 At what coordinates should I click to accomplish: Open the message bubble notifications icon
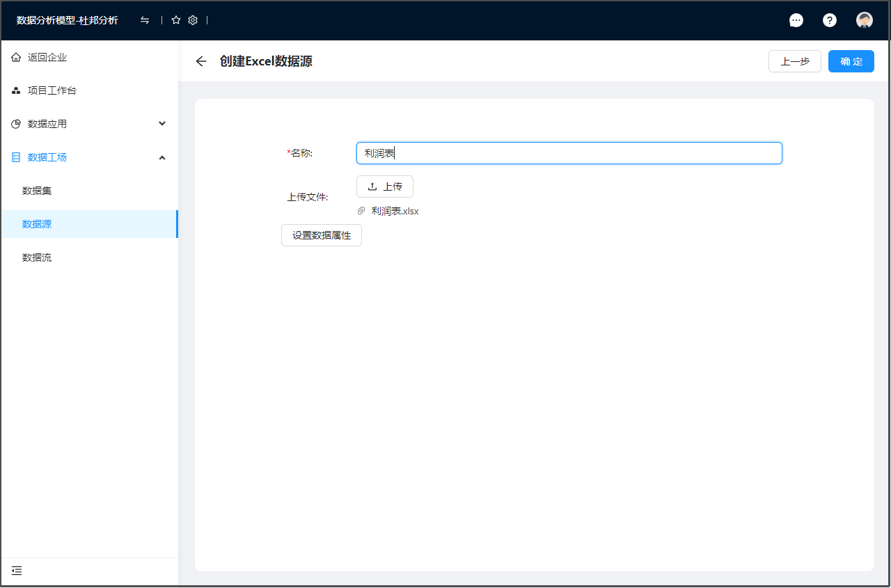796,20
